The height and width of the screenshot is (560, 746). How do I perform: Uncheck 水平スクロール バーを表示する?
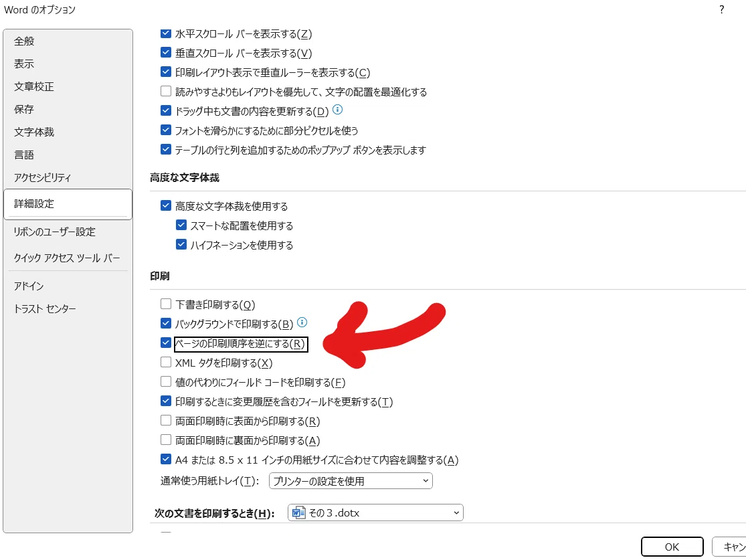tap(165, 33)
